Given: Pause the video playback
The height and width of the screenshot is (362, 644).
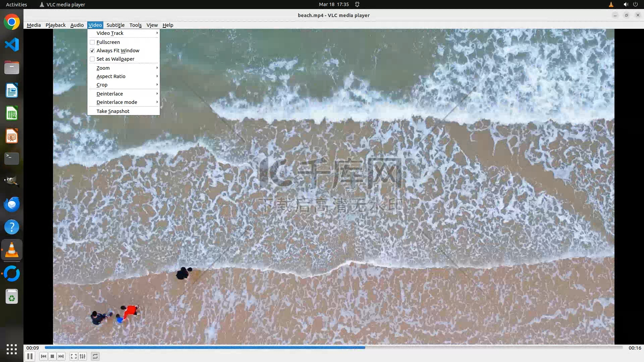Looking at the screenshot, I should coord(30,356).
